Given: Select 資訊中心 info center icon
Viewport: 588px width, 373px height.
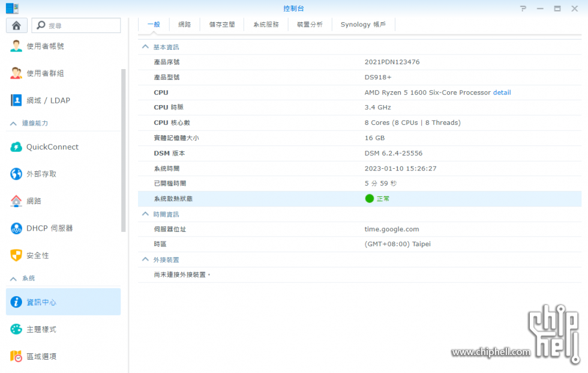Looking at the screenshot, I should click(x=16, y=302).
